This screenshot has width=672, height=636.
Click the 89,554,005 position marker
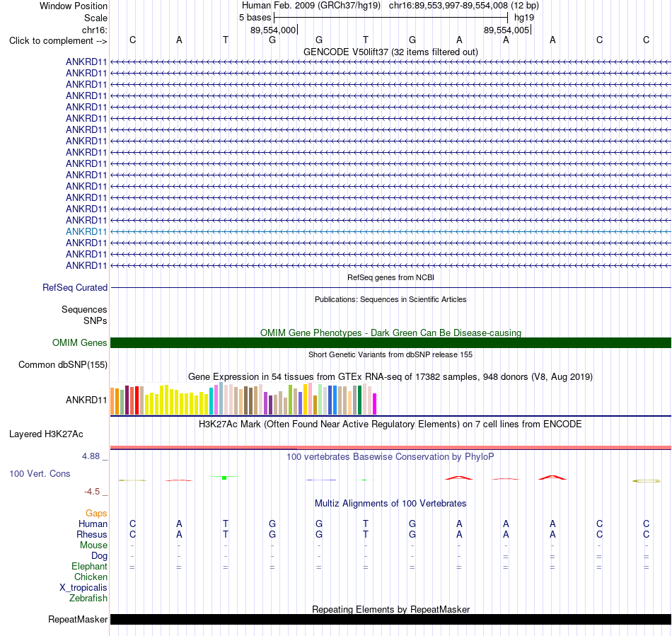click(x=506, y=30)
